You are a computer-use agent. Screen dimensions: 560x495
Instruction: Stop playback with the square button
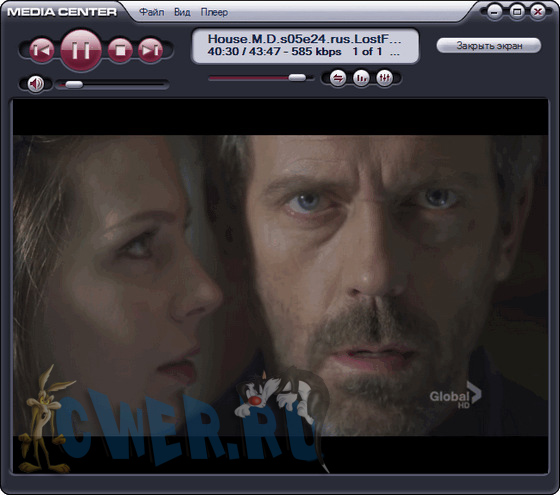[x=120, y=50]
